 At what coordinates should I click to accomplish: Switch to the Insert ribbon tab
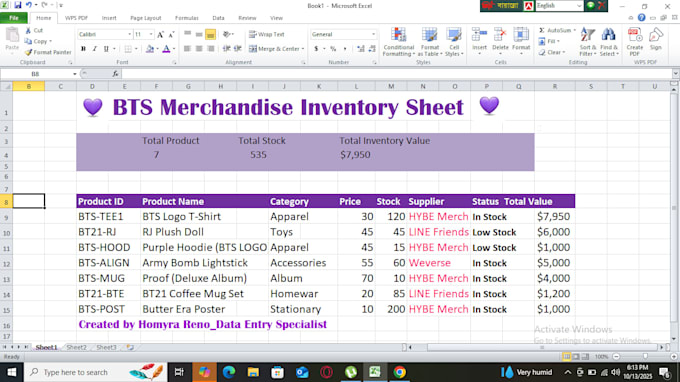[x=109, y=18]
